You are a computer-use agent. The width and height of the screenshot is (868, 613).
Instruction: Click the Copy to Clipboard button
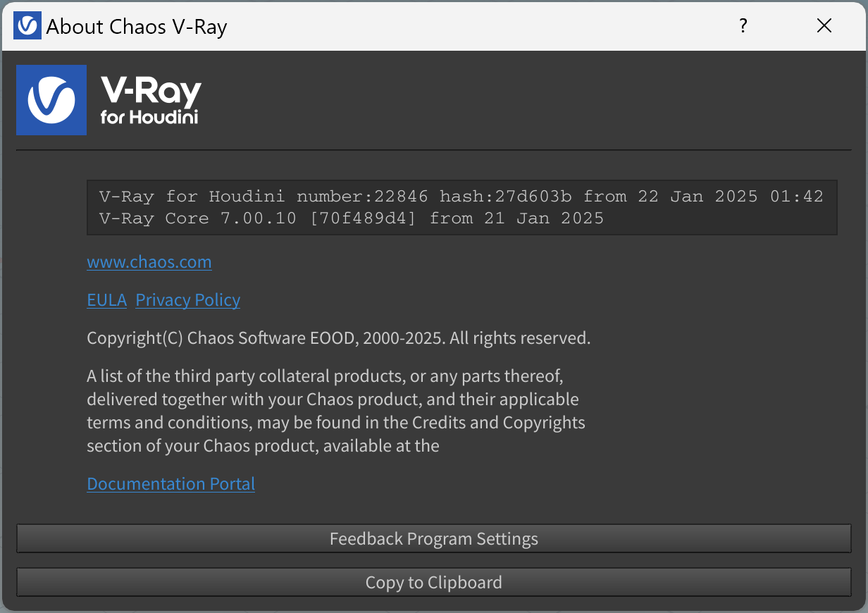point(434,583)
